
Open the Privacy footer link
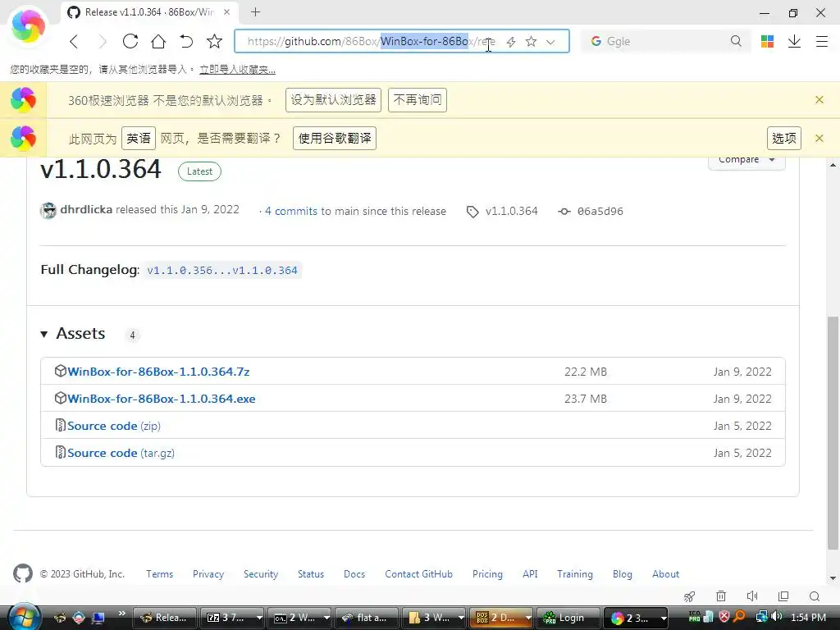[208, 573]
